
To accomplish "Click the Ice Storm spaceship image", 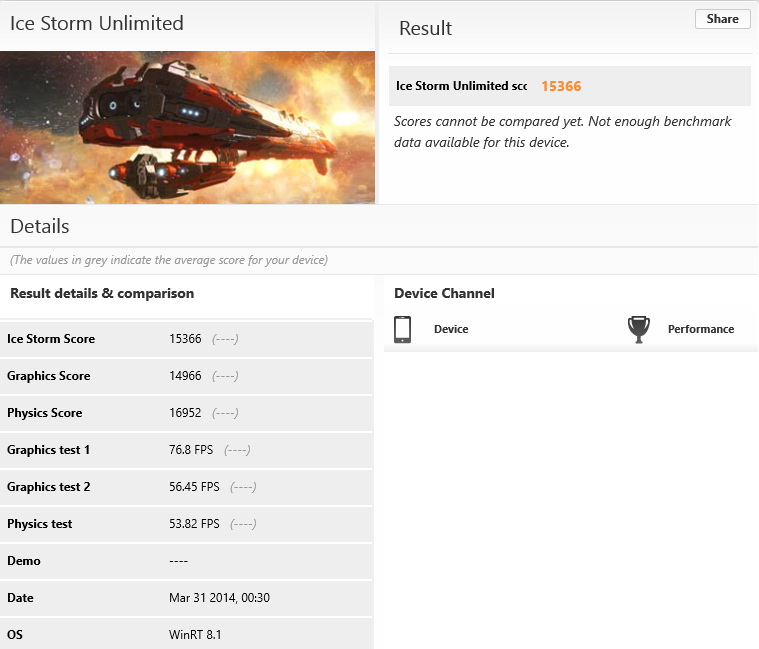I will 187,127.
